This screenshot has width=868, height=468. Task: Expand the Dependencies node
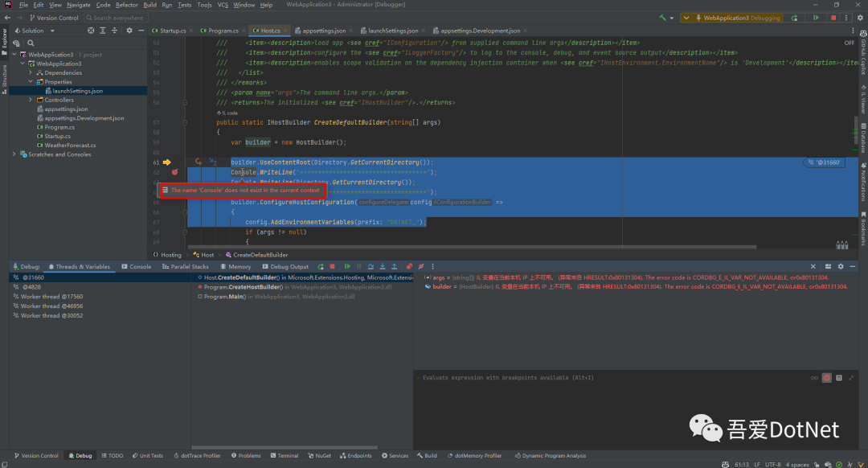pos(31,72)
